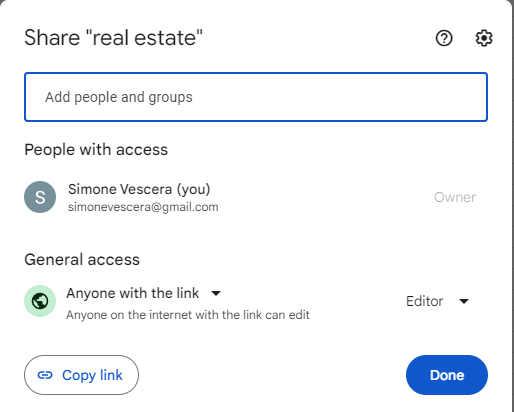514x412 pixels.
Task: Open the help question mark icon
Action: click(444, 38)
